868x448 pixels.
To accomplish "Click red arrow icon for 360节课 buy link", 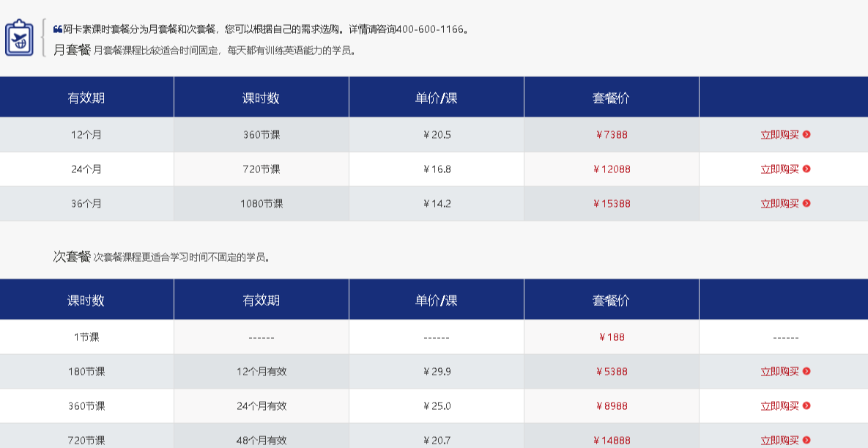I will [806, 406].
